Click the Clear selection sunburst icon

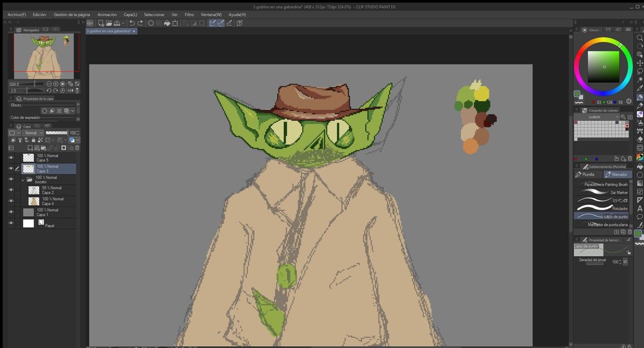(x=151, y=23)
